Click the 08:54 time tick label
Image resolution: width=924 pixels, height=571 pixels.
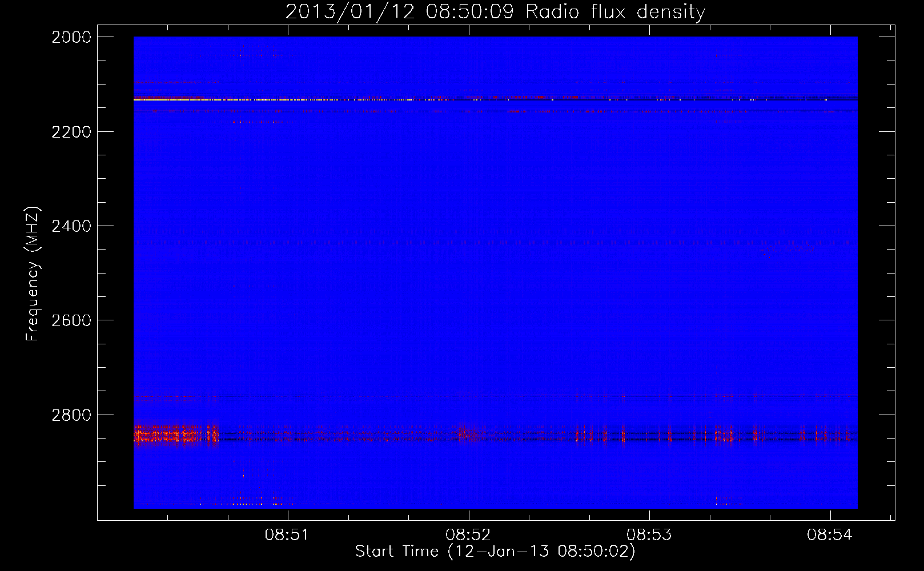(x=830, y=534)
